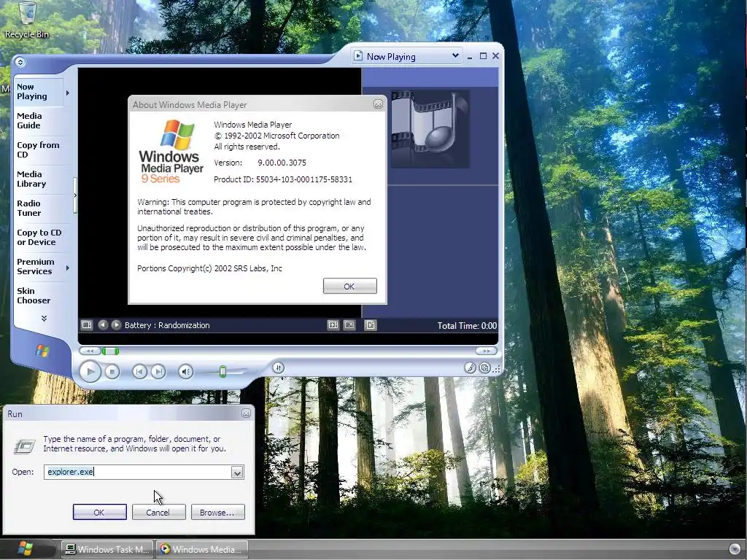
Task: Click the volume slider handle
Action: click(x=222, y=371)
